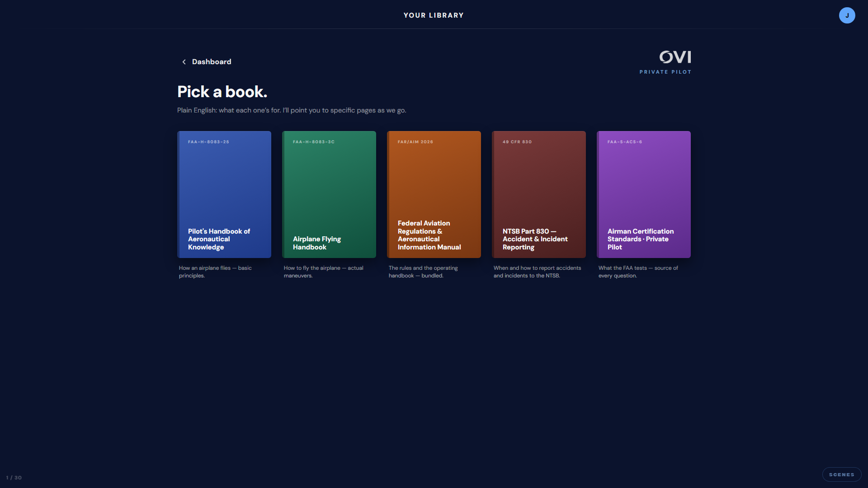Click the 'Pick a book.' heading
Image resolution: width=868 pixels, height=488 pixels.
click(222, 92)
